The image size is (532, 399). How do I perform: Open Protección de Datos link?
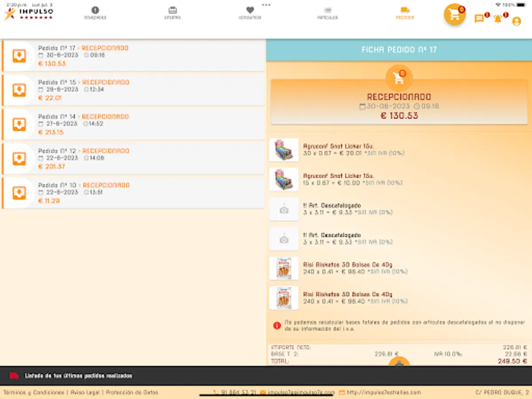click(132, 392)
